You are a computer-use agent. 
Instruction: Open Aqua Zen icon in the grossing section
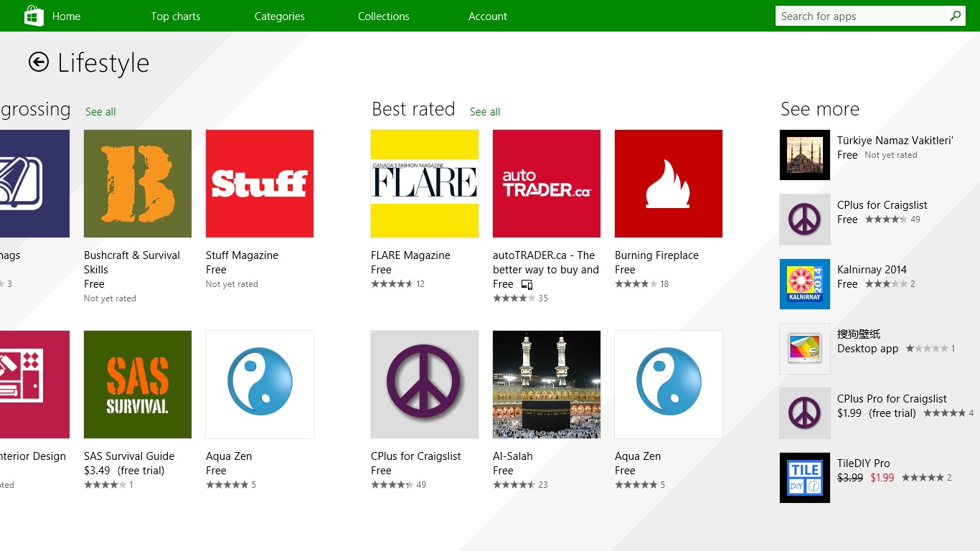[260, 385]
